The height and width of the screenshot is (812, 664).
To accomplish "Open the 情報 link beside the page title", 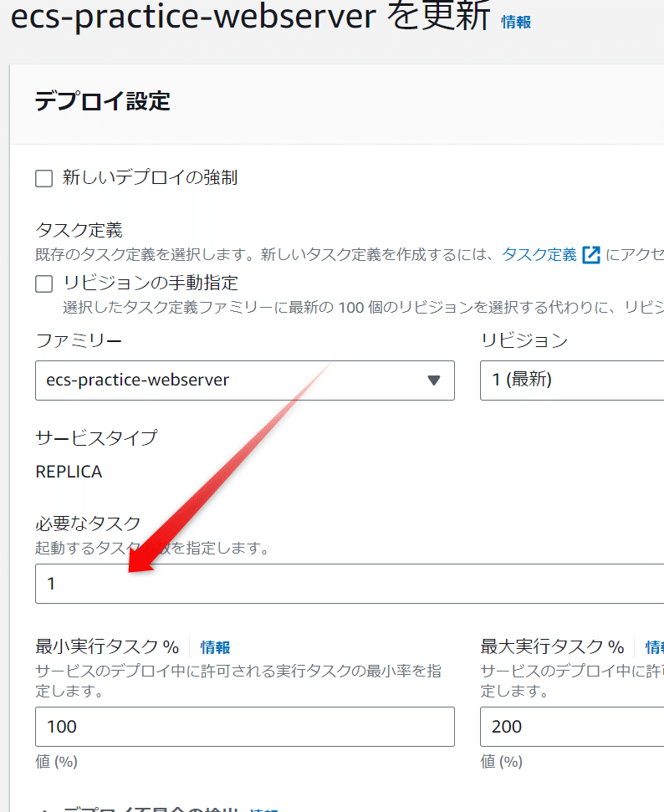I will coord(516,22).
